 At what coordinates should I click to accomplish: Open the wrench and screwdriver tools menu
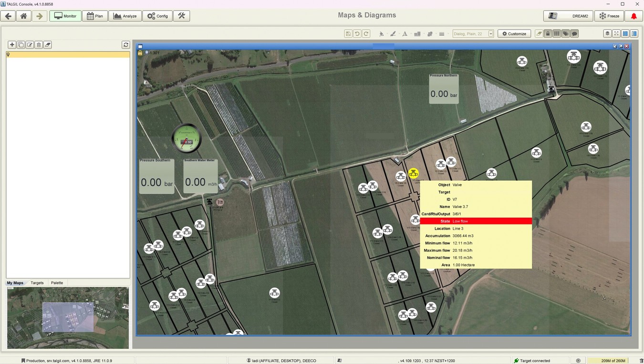pyautogui.click(x=181, y=16)
